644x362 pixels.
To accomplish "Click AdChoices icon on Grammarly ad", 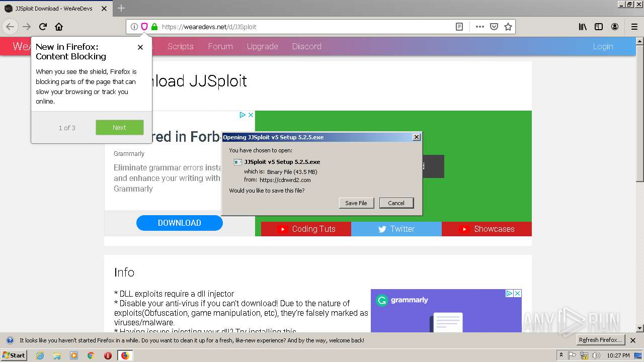I will click(243, 115).
